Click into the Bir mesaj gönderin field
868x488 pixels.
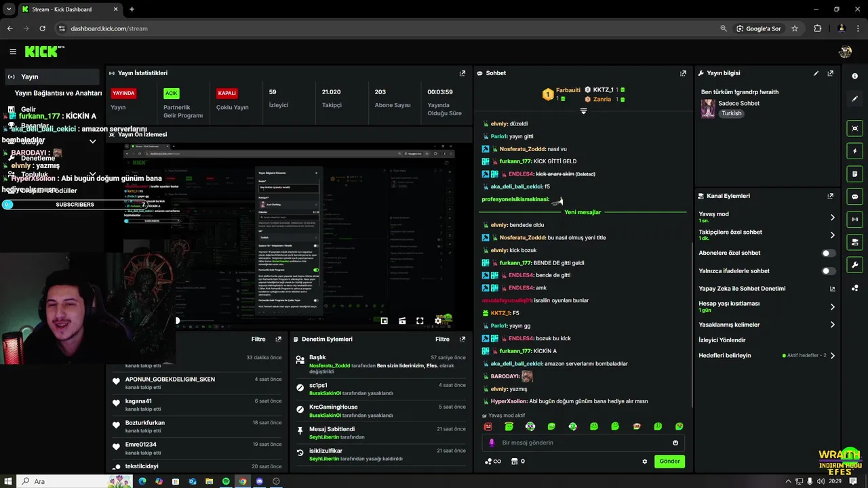583,443
